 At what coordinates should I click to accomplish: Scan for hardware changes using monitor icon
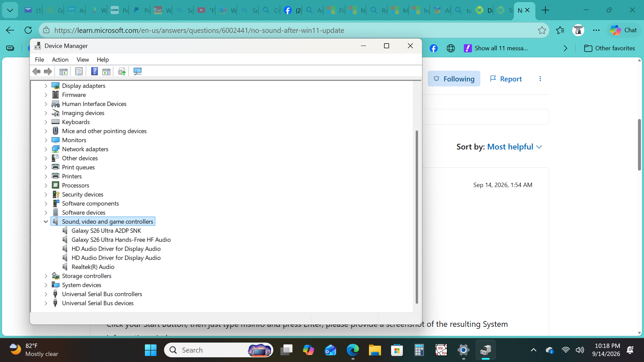click(x=138, y=71)
